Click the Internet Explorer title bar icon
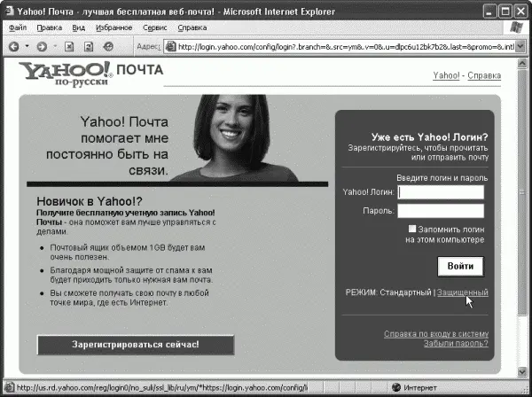This screenshot has width=532, height=397. click(x=9, y=12)
